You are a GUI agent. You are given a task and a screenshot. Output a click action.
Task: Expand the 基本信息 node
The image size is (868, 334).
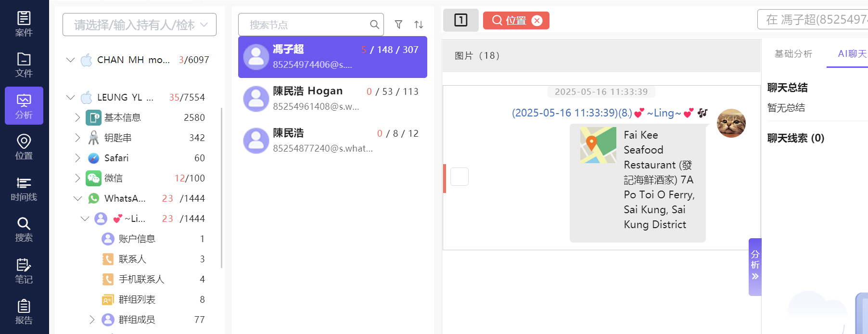[77, 117]
